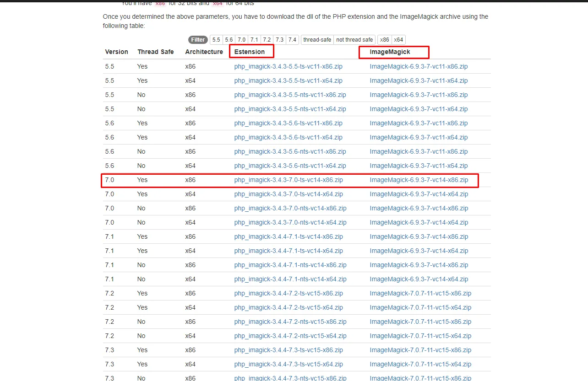Viewport: 588px width, 381px height.
Task: Download ImageMagick zip in 7.0 thread-safe x64 row
Action: [x=419, y=194]
